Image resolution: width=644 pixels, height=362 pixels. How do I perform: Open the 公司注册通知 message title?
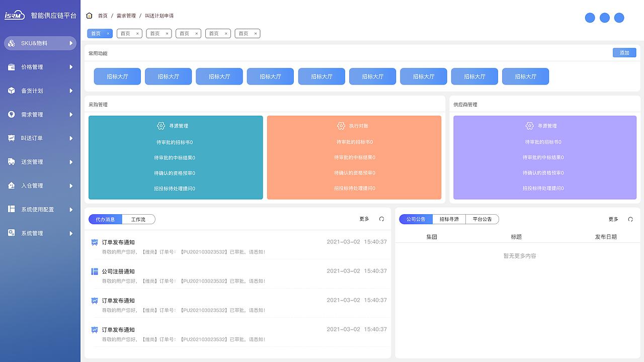118,271
